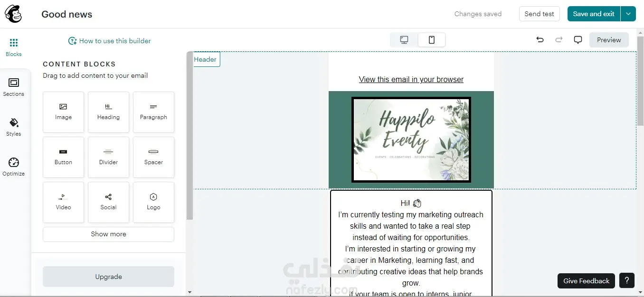Select the Button content block
The width and height of the screenshot is (644, 297).
point(63,157)
